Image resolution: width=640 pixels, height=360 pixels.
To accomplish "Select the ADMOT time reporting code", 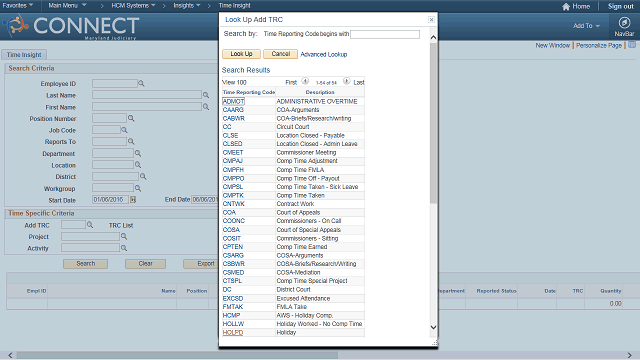I will pyautogui.click(x=233, y=101).
